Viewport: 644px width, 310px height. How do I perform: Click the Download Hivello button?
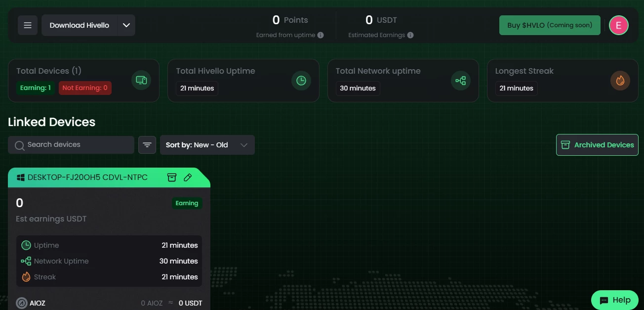[80, 25]
